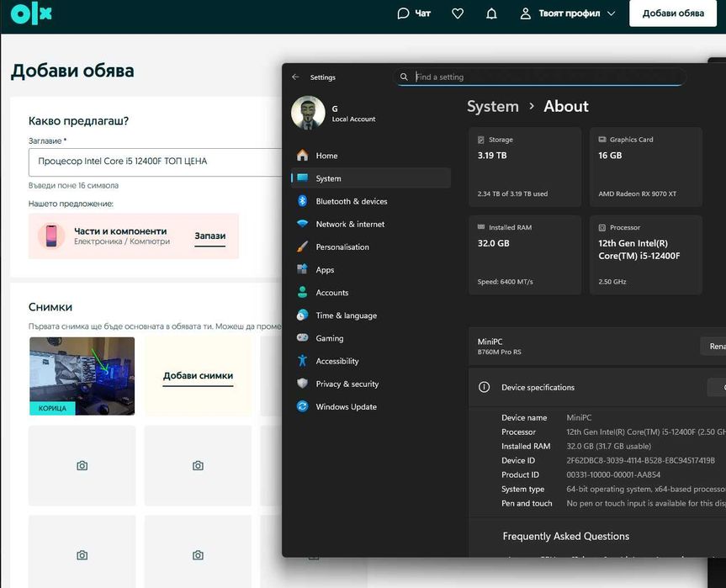Screen dimensions: 726x588
Task: Go back using Settings back arrow
Action: click(296, 77)
